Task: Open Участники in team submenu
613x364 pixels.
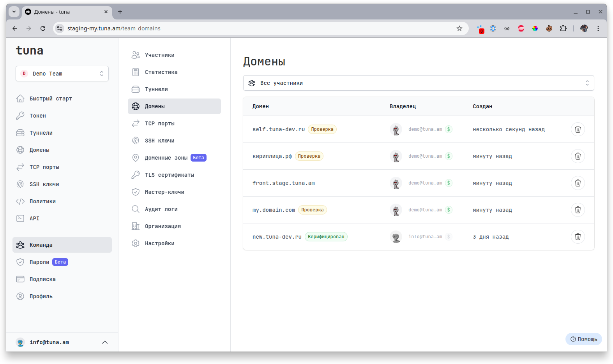Action: click(174, 55)
